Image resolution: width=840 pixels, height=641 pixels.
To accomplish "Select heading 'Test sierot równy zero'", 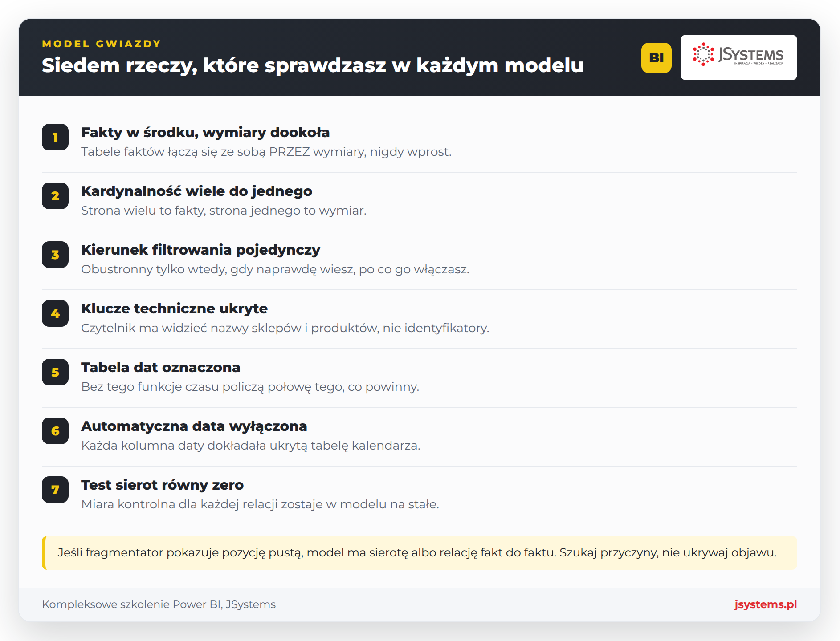I will click(162, 485).
